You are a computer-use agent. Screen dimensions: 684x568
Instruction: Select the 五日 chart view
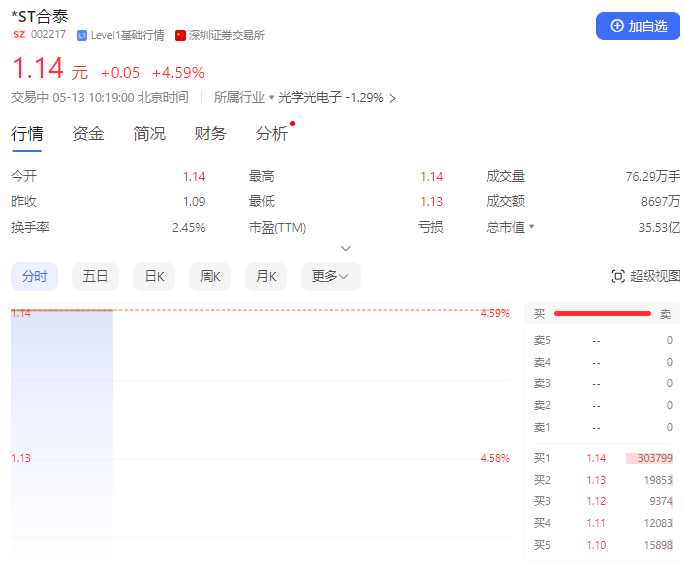coord(95,276)
